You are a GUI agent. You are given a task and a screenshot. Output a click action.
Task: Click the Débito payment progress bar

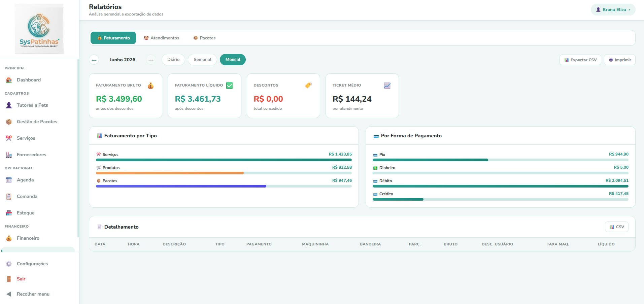point(501,186)
